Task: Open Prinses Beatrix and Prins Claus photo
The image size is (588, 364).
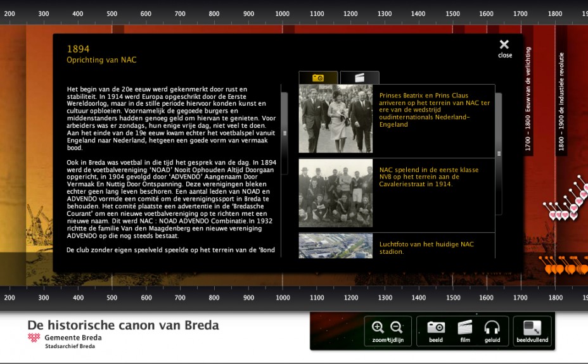Action: [x=336, y=118]
